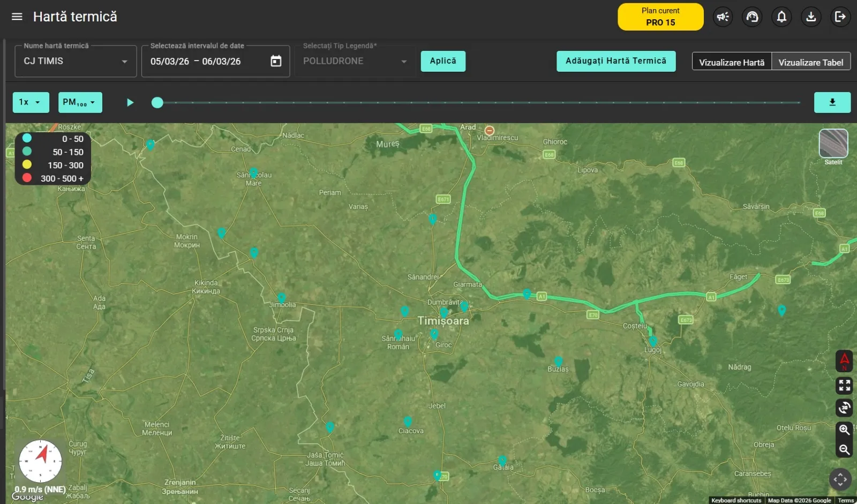857x504 pixels.
Task: Click the logout icon
Action: point(840,17)
